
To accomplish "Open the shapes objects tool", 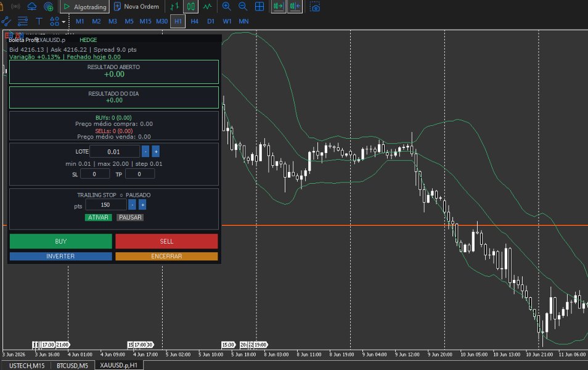I will [x=54, y=22].
